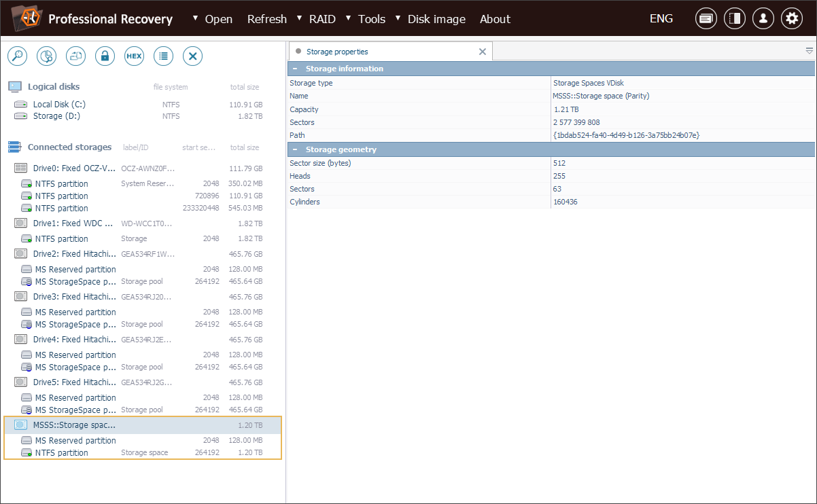
Task: Click the System Reserved NTFS partition icon
Action: pos(27,184)
